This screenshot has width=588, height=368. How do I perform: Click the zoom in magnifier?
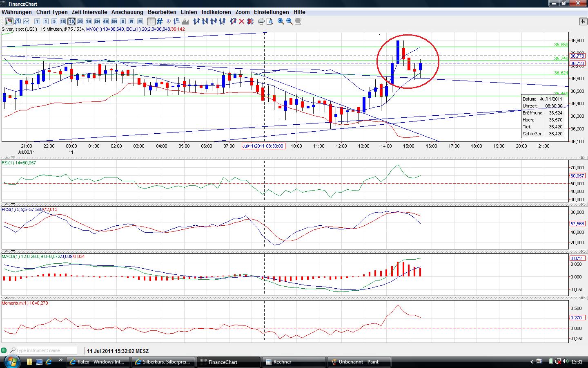[281, 21]
